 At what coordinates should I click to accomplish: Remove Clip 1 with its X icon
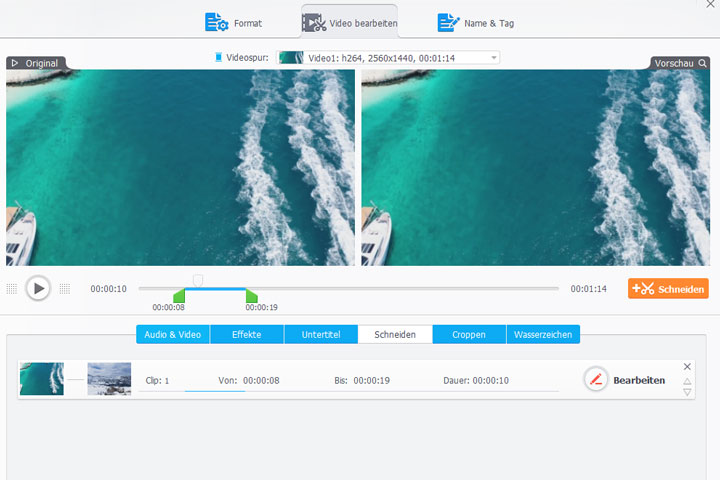687,367
